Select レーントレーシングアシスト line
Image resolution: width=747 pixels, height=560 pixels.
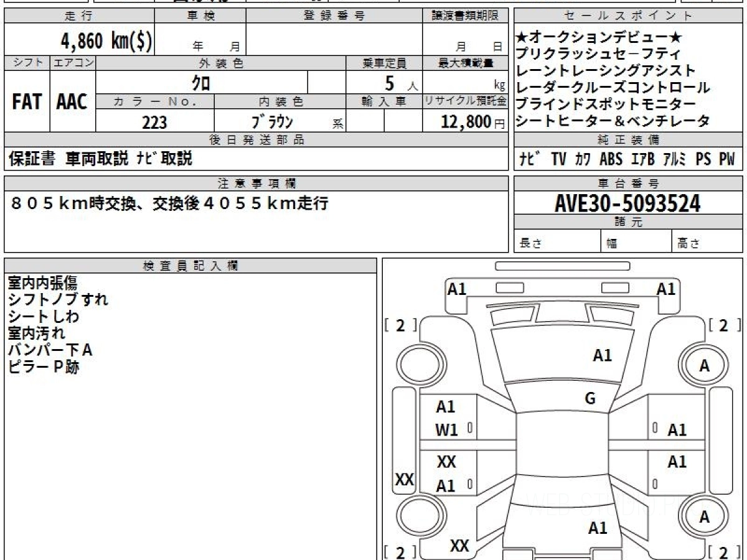pyautogui.click(x=606, y=71)
